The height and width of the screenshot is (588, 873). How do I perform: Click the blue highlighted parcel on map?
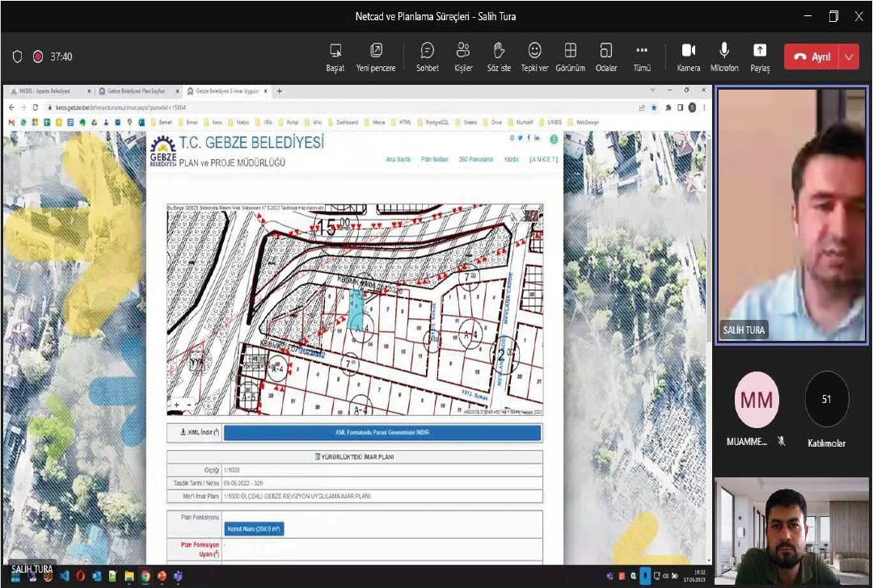point(356,309)
